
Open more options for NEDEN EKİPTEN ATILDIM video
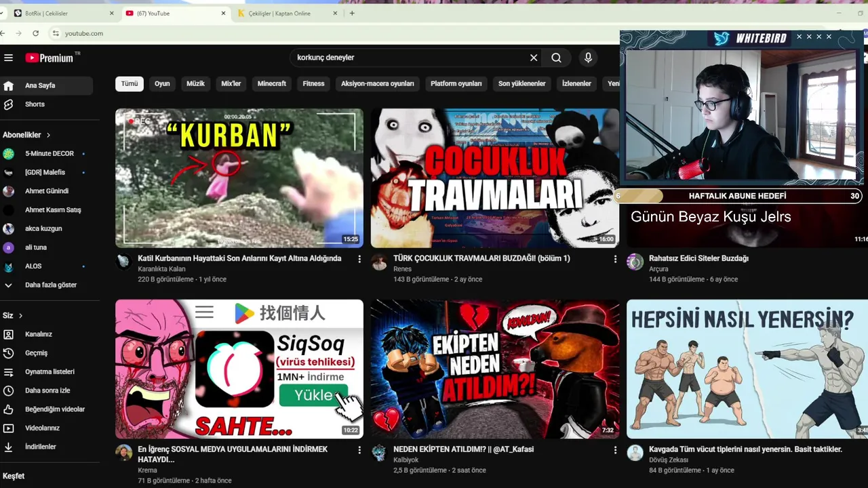click(x=615, y=450)
